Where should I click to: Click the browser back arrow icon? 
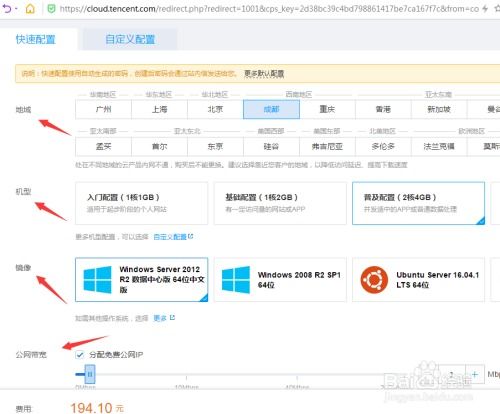click(x=7, y=8)
